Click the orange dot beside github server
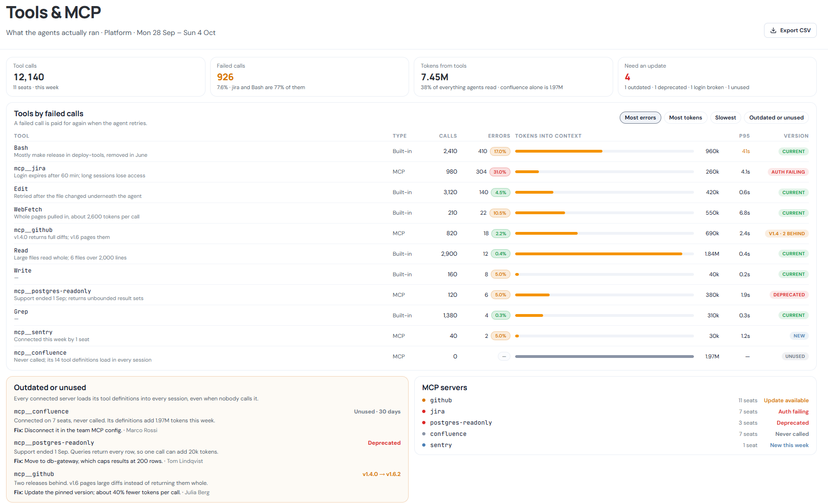Viewport: 828px width, 504px height. pos(424,400)
